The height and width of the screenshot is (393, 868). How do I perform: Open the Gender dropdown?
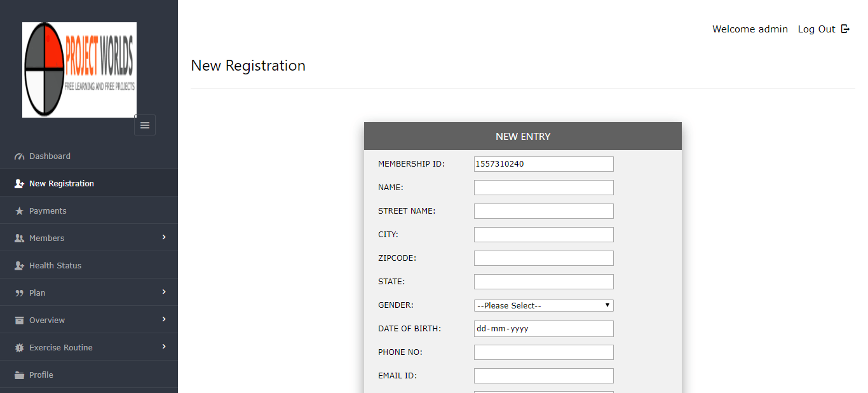click(x=544, y=306)
